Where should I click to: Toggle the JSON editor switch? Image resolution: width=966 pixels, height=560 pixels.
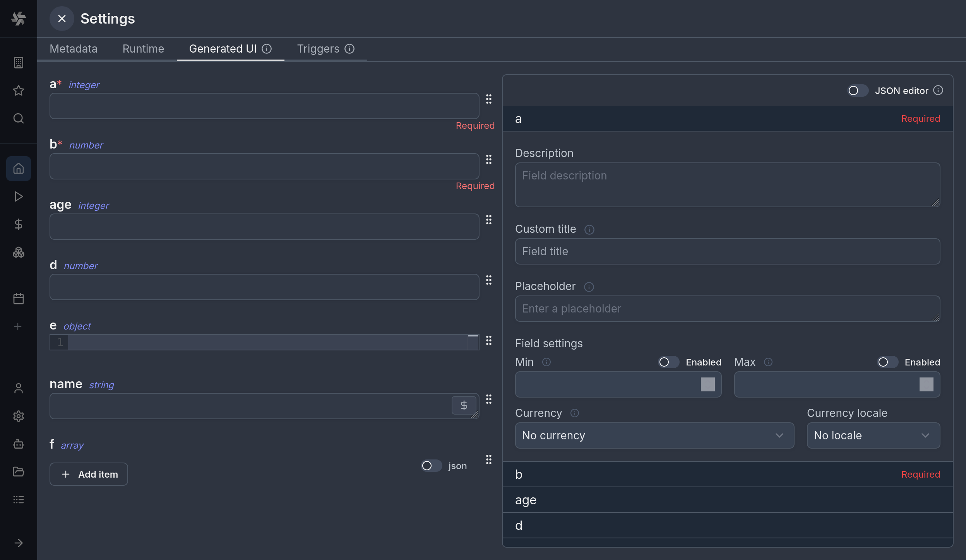coord(858,90)
